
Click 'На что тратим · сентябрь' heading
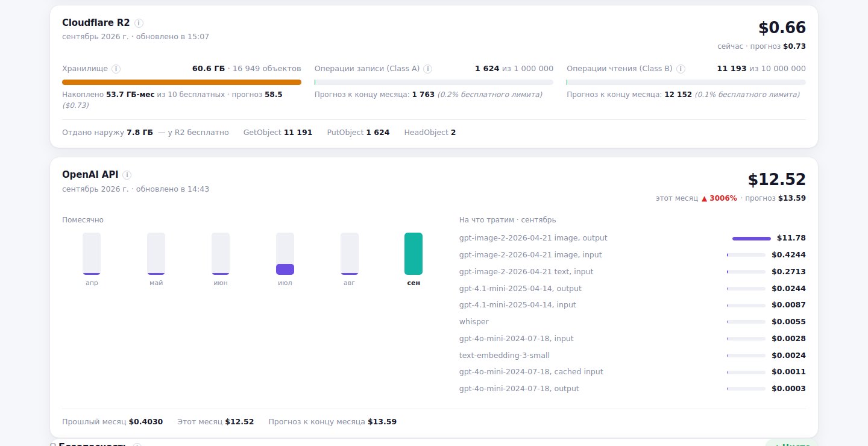(x=508, y=220)
